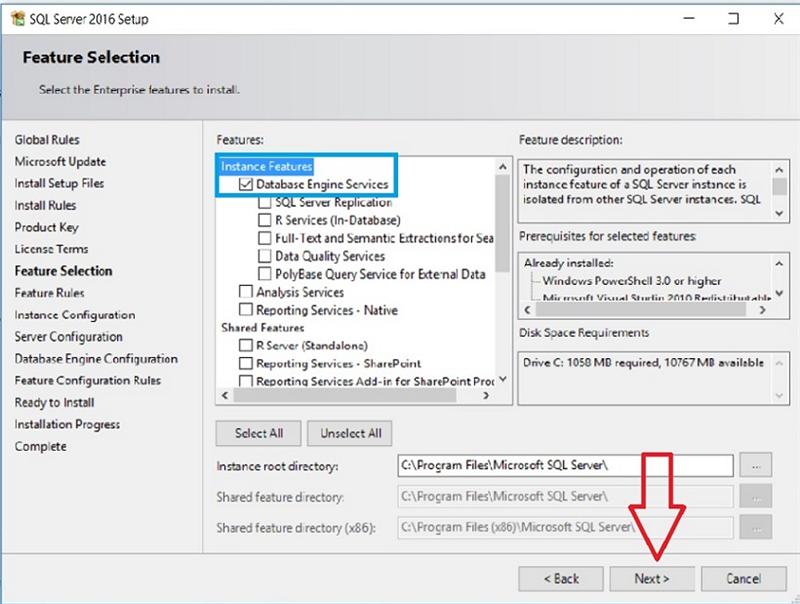
Task: Tick R Services (In-Database) checkbox
Action: tap(264, 220)
